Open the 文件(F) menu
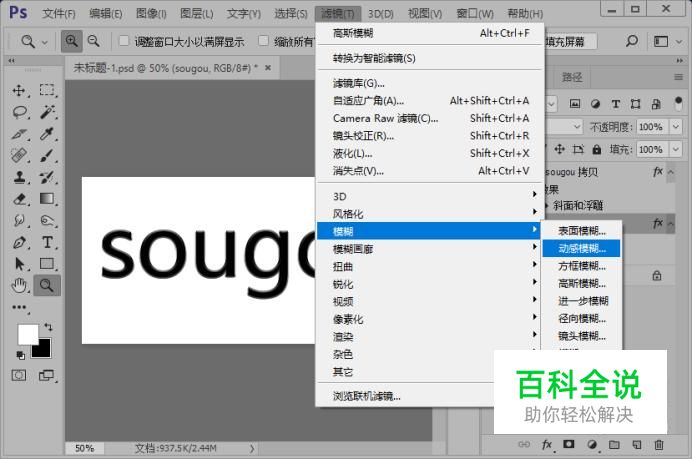 click(59, 14)
